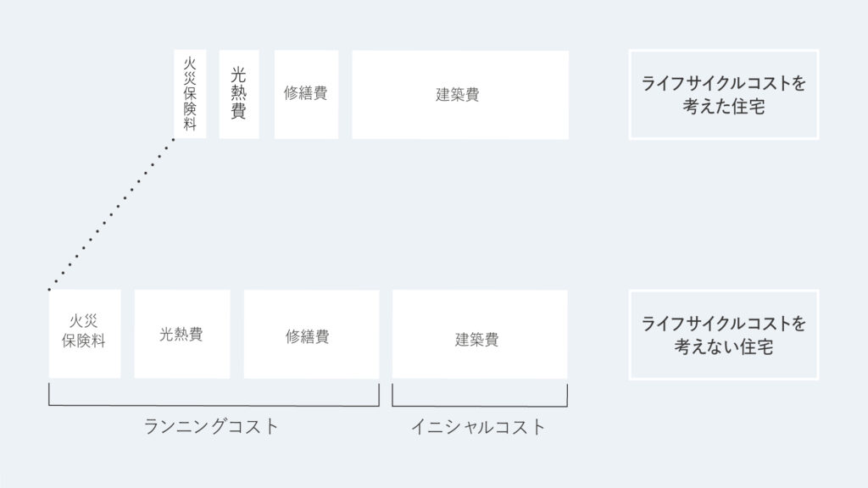Click the bracket line above イニシャルコスト
Image resolution: width=868 pixels, height=488 pixels.
[x=480, y=406]
